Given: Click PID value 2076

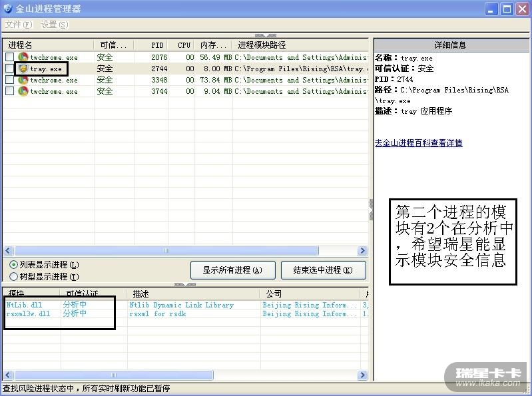Looking at the screenshot, I should tap(159, 57).
